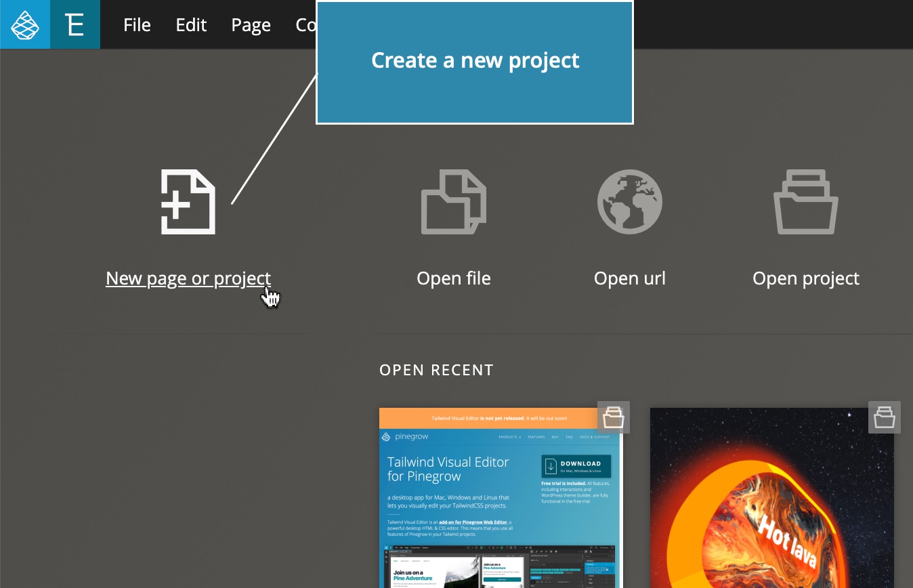Click the Open project label
This screenshot has height=588, width=913.
(806, 278)
